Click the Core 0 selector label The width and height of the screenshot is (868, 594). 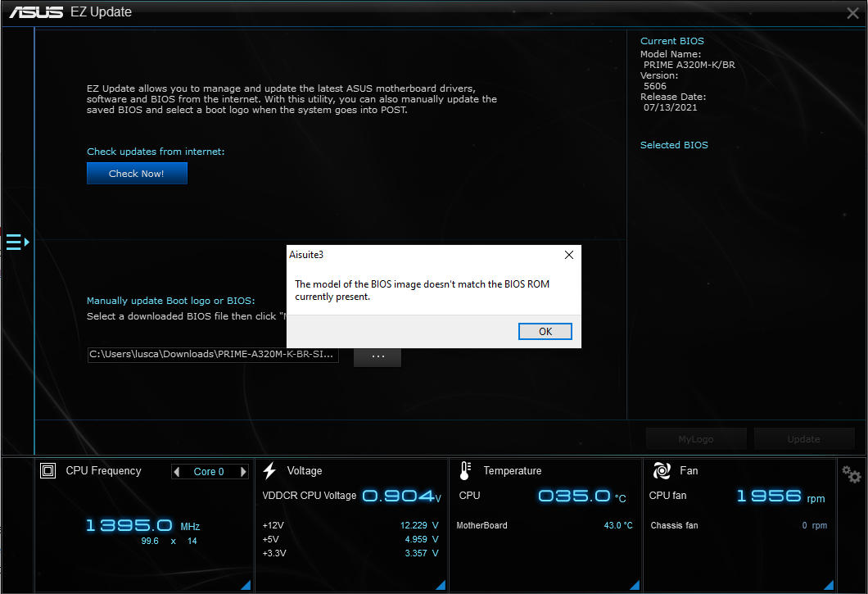[209, 472]
